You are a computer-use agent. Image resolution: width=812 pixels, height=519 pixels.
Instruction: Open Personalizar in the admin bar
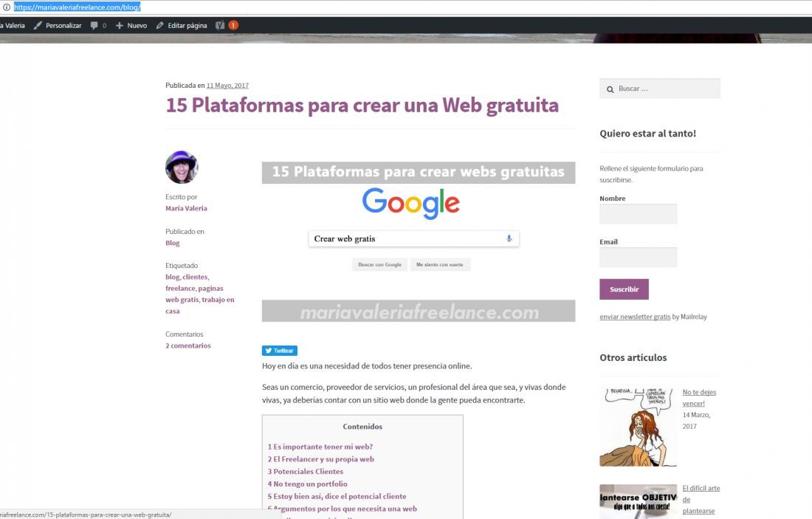click(63, 25)
